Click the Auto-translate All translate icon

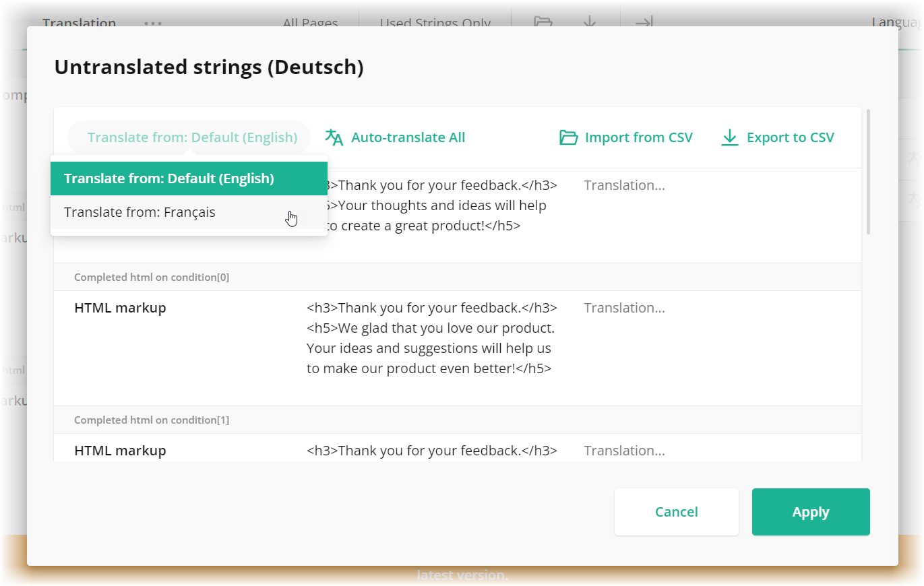pyautogui.click(x=334, y=137)
